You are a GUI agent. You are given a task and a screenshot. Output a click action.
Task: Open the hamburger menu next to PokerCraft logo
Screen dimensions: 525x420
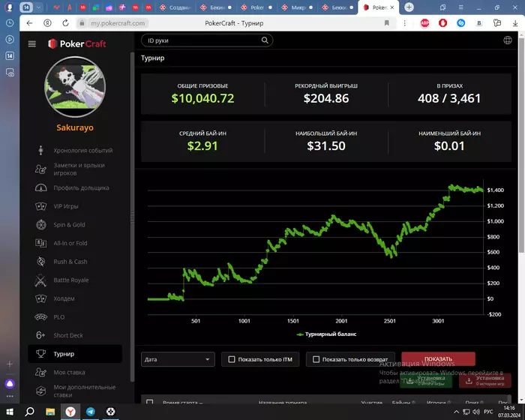[x=31, y=44]
